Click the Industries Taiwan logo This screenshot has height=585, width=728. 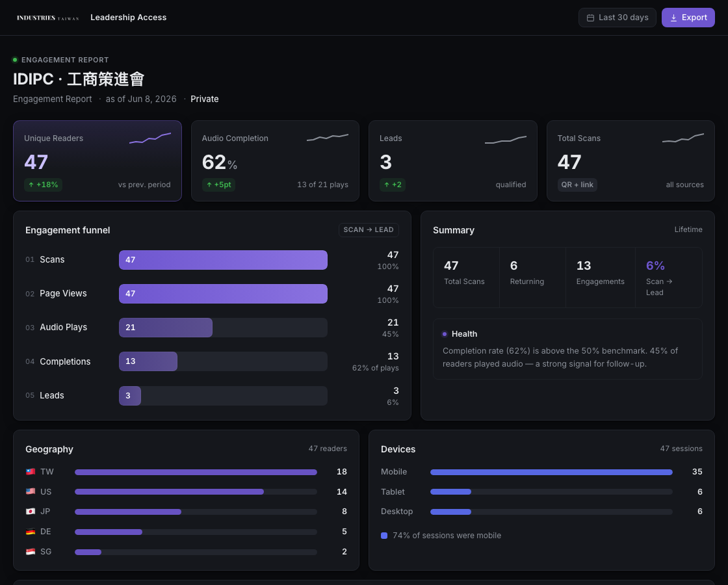pyautogui.click(x=47, y=18)
